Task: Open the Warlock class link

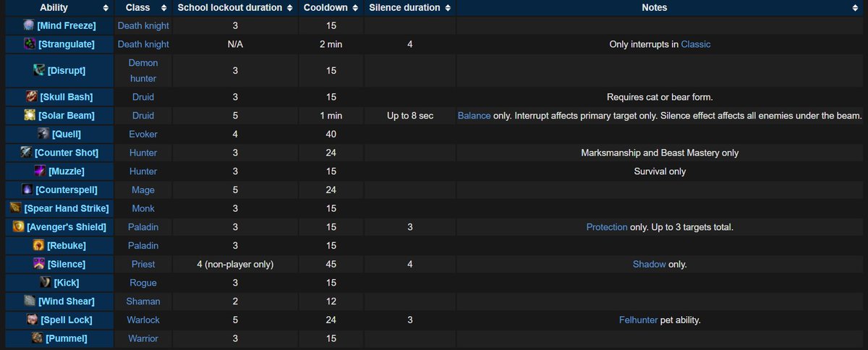Action: click(143, 320)
